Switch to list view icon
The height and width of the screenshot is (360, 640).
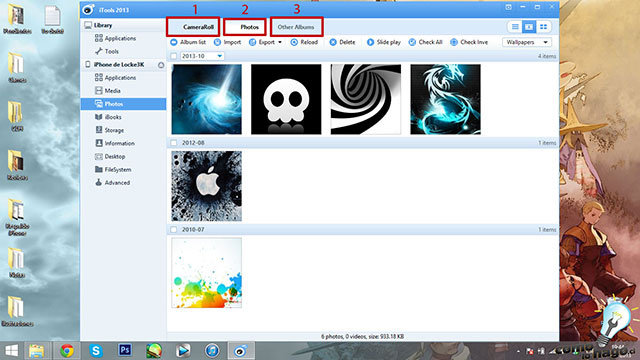(515, 27)
